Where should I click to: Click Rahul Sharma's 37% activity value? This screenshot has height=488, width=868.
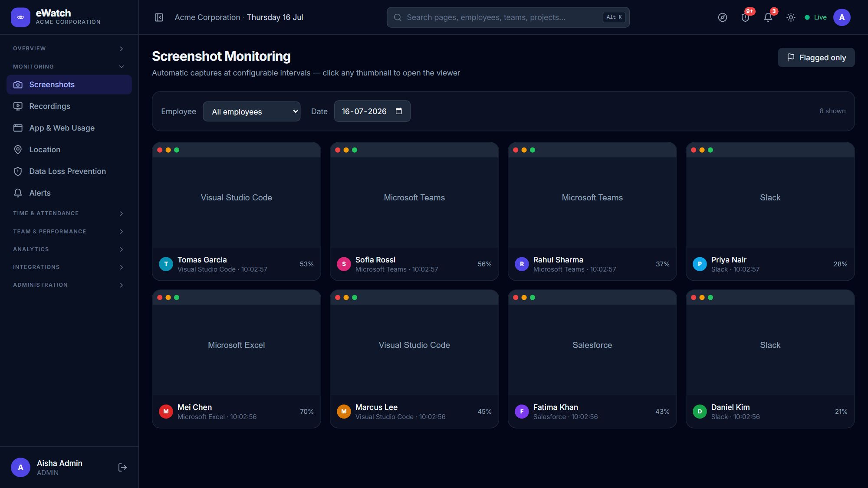[x=663, y=264]
